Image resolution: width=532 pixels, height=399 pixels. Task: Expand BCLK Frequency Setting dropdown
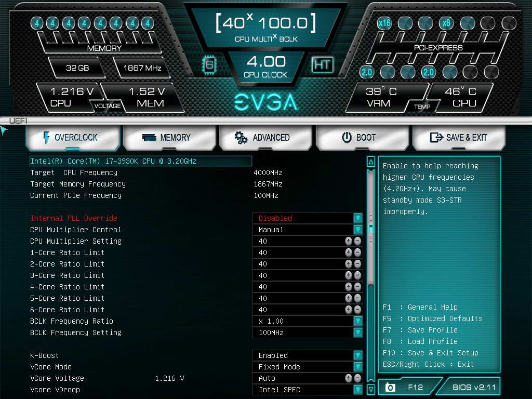pos(357,332)
